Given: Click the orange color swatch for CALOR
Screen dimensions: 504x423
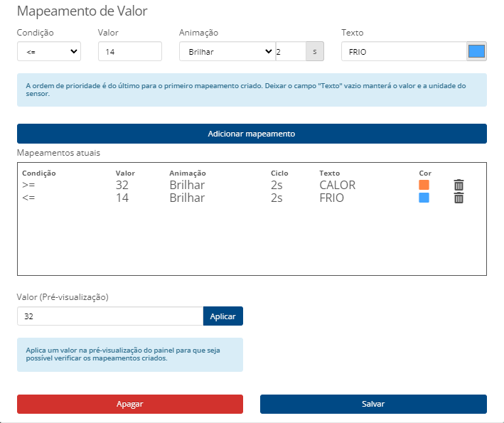Looking at the screenshot, I should point(424,185).
